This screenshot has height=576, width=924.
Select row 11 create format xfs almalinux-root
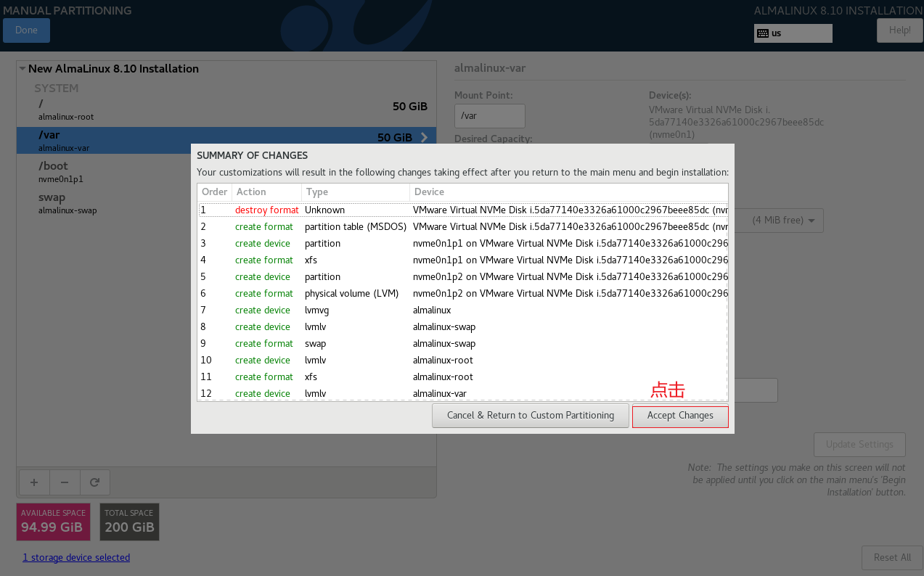point(463,377)
